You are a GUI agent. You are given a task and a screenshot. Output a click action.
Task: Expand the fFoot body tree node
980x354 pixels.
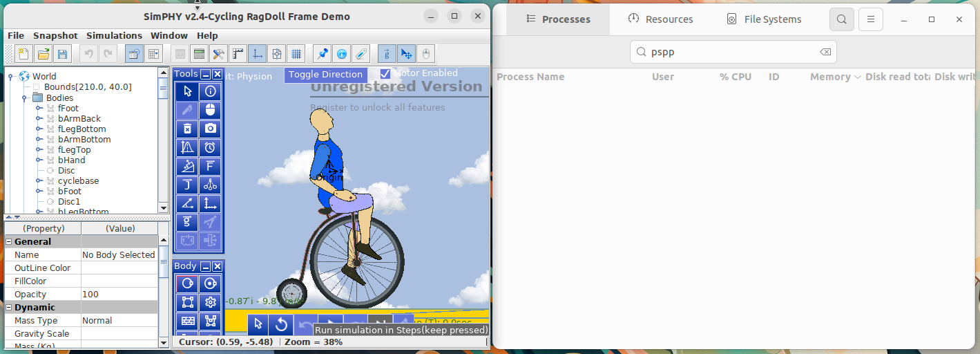39,109
